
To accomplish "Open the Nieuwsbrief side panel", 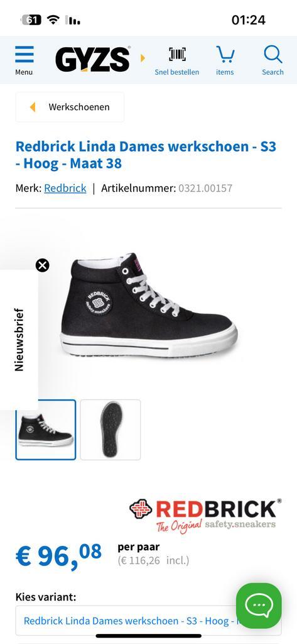I will coord(19,340).
